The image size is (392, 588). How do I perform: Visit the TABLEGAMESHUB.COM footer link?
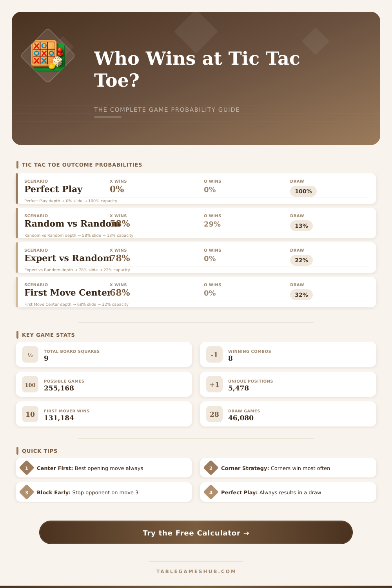[196, 571]
